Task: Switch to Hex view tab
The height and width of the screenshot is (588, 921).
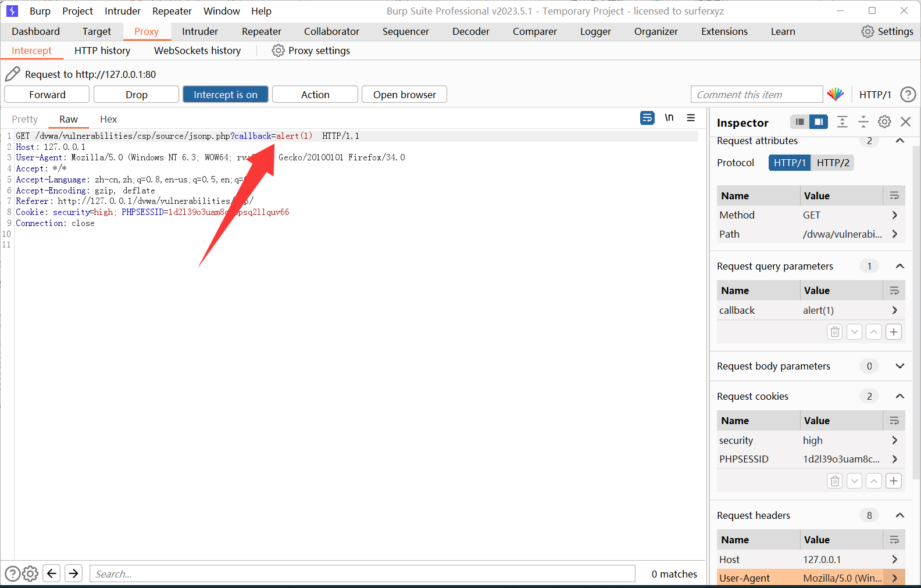Action: (x=108, y=119)
